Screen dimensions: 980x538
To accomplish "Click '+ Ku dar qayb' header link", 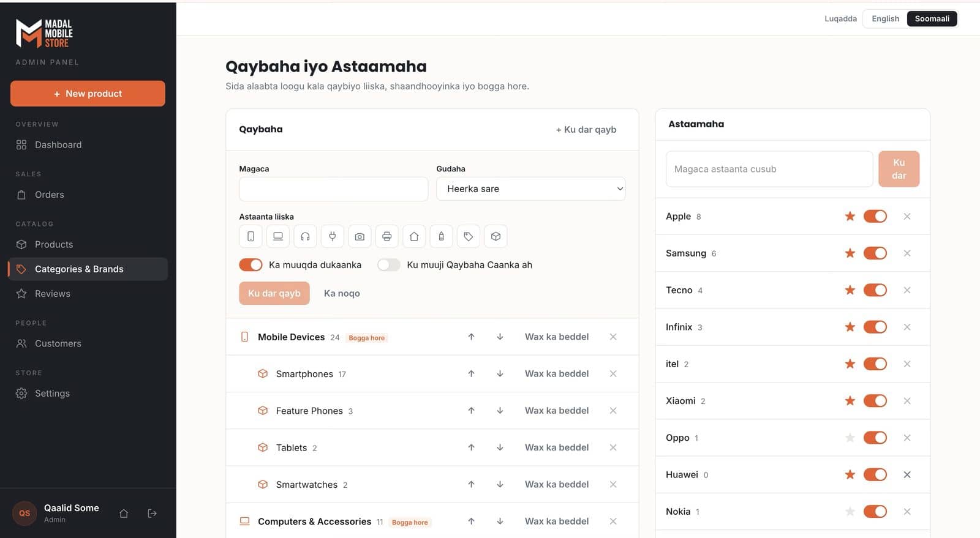I will [x=586, y=130].
